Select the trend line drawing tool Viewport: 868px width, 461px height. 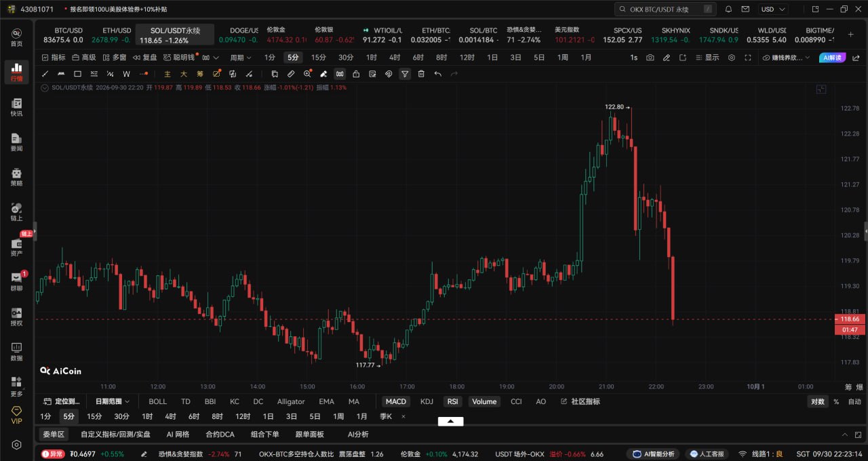click(45, 74)
